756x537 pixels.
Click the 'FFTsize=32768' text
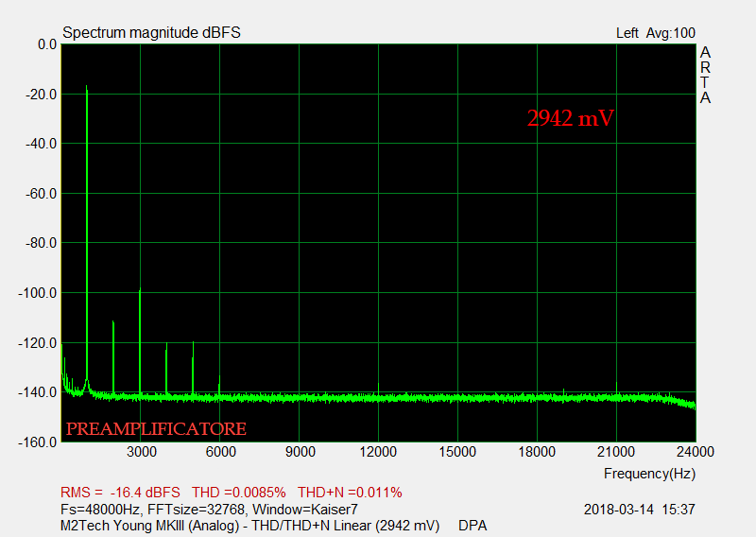[196, 509]
